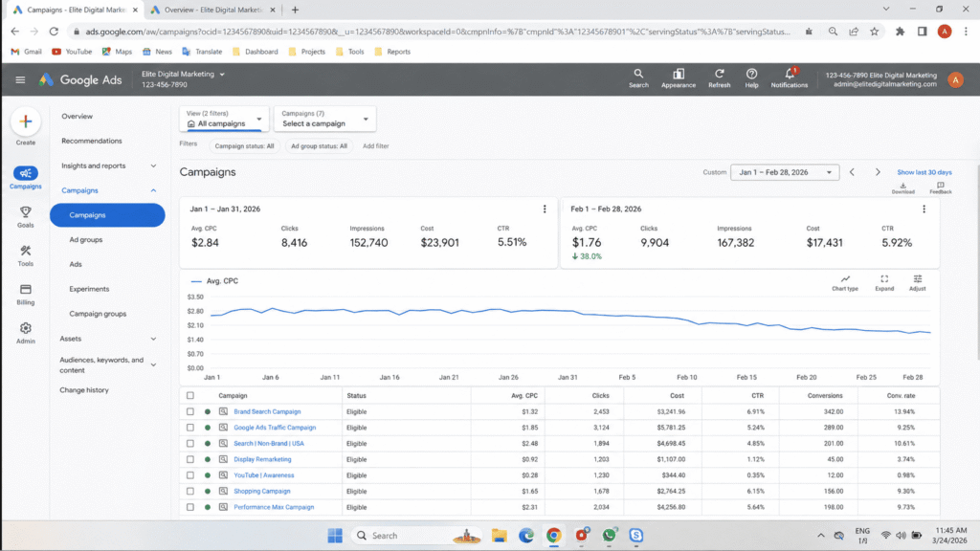Click Add filter
The width and height of the screenshot is (980, 551).
click(375, 146)
